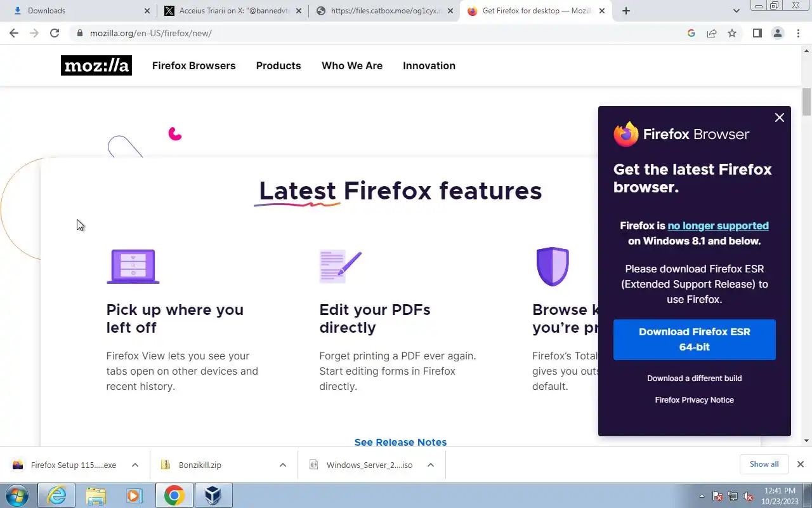Click the Chrome forward arrow
The image size is (812, 508).
coord(34,33)
